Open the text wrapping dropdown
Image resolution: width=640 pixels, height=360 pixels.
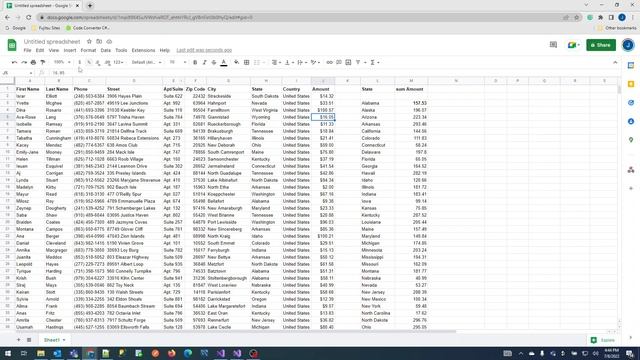(302, 62)
